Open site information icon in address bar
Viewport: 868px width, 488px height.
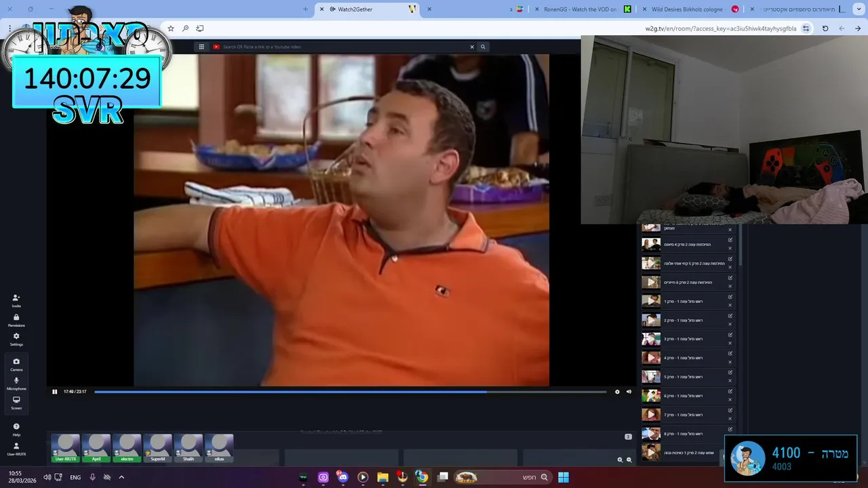(x=806, y=28)
